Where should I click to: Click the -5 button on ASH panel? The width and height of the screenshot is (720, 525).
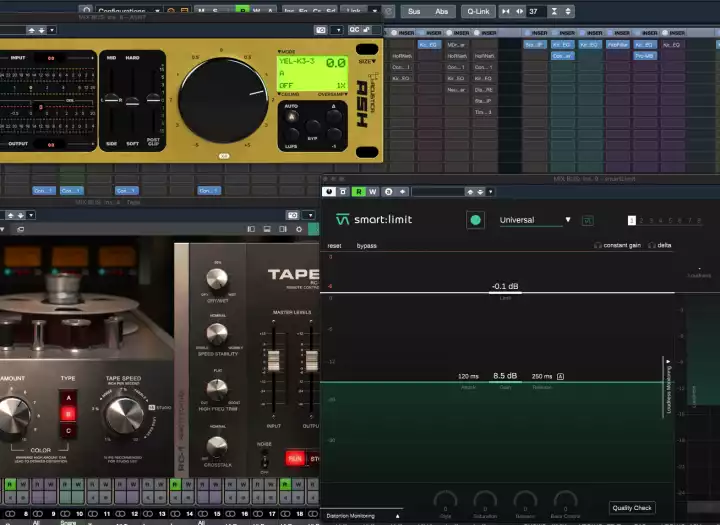pos(334,135)
